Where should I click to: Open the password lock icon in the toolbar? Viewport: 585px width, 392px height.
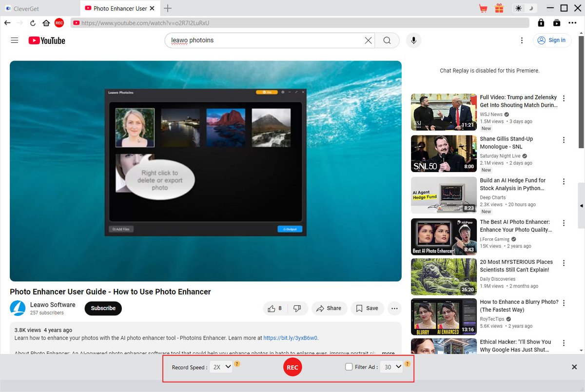click(540, 22)
